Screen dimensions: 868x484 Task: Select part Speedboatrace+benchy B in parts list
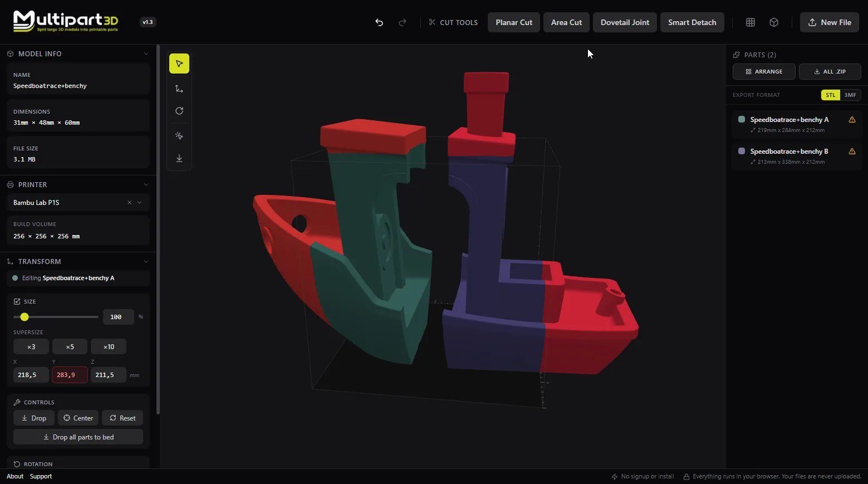(797, 156)
